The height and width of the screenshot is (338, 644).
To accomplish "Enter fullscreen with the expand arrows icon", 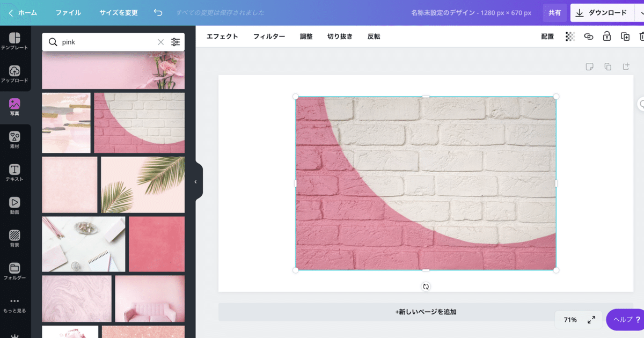I will click(x=591, y=320).
